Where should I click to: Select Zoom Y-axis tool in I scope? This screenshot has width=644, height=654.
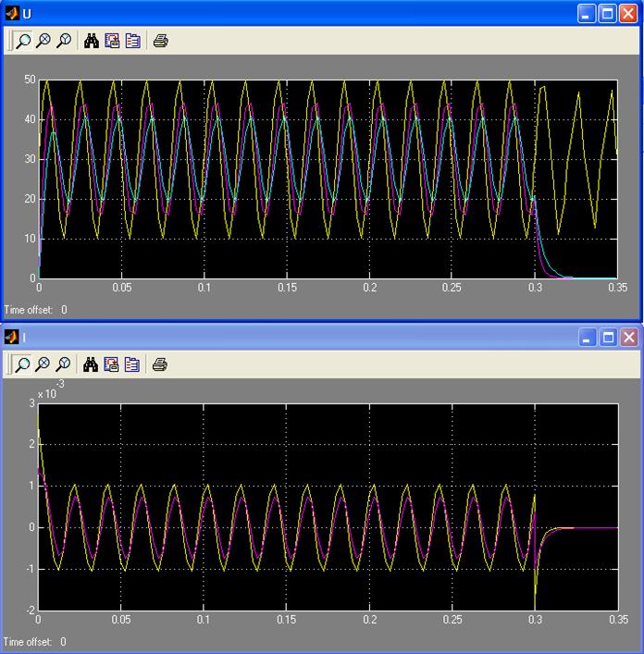pyautogui.click(x=63, y=364)
